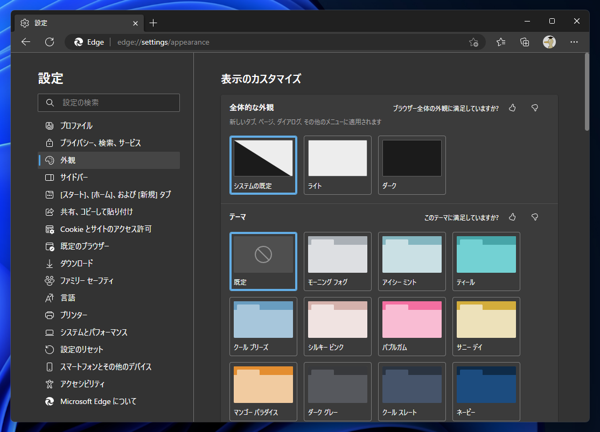Click thumbs up for 全体的な外観 feedback
The width and height of the screenshot is (600, 432).
[512, 108]
